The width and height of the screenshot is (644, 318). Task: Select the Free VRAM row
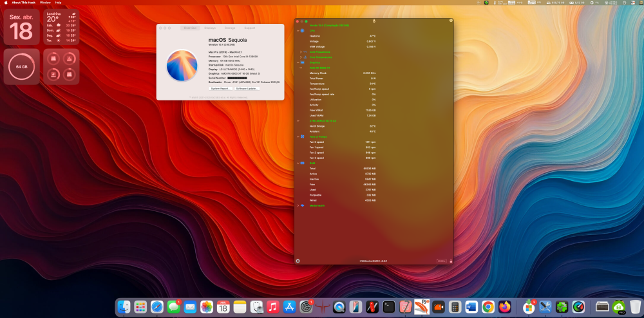(343, 110)
